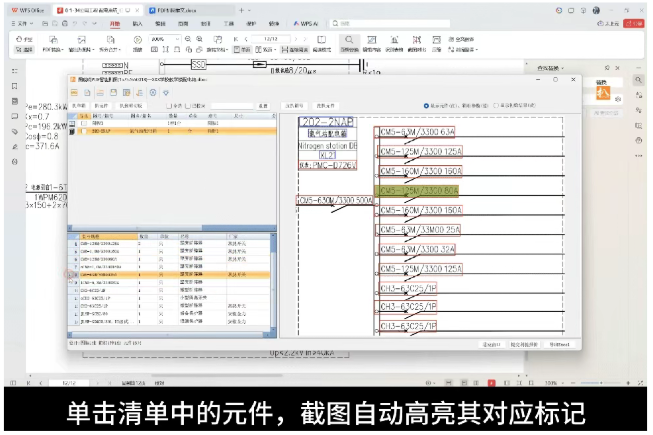Enable continuous reading toggle
The image size is (653, 435).
pyautogui.click(x=295, y=50)
